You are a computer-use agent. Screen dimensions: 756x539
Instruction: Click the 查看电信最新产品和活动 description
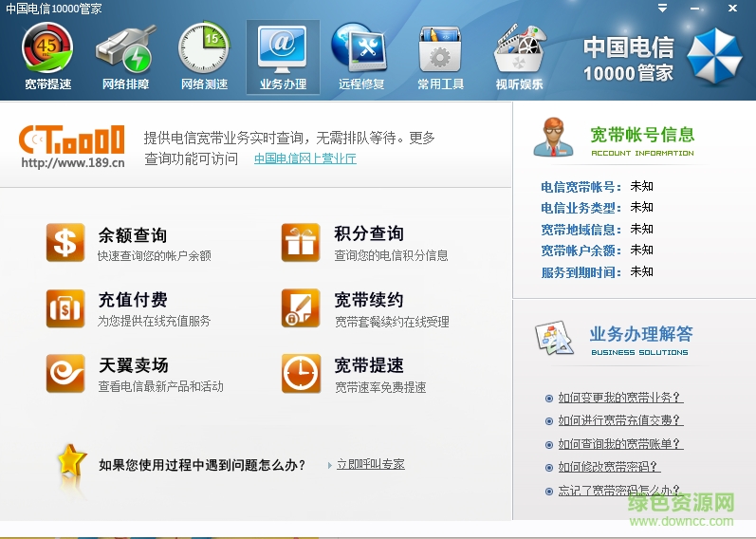[x=160, y=386]
